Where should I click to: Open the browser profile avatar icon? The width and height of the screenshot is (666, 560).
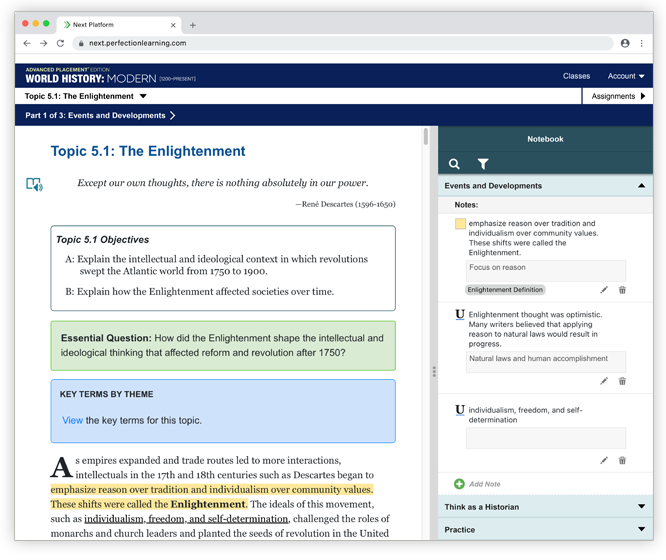point(625,43)
